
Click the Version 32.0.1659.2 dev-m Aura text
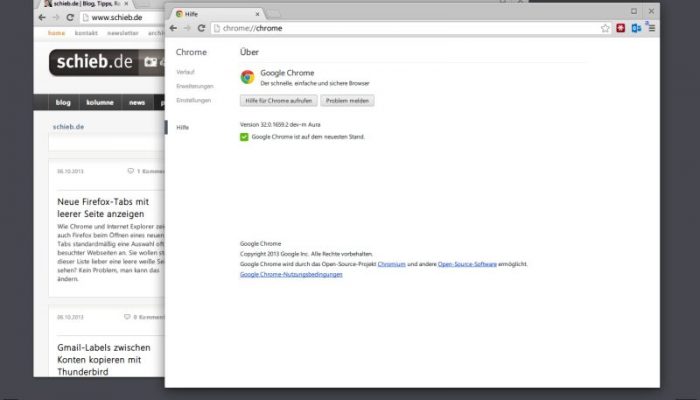[280, 125]
